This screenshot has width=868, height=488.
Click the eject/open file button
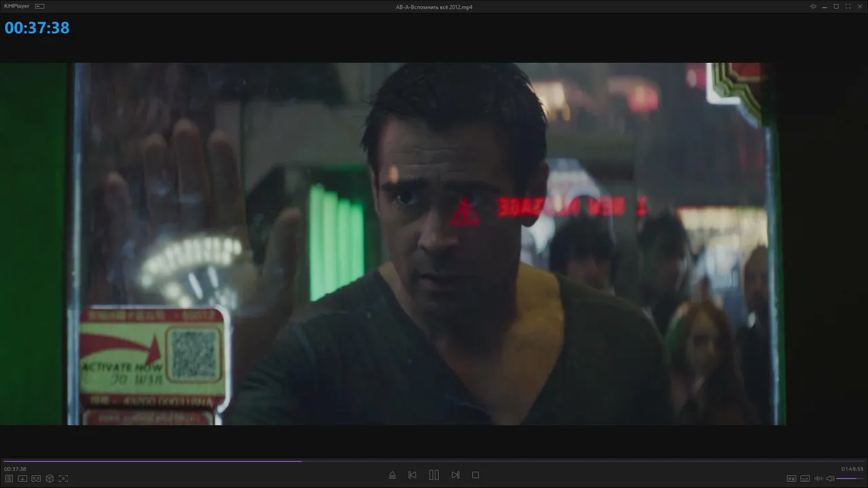point(392,475)
